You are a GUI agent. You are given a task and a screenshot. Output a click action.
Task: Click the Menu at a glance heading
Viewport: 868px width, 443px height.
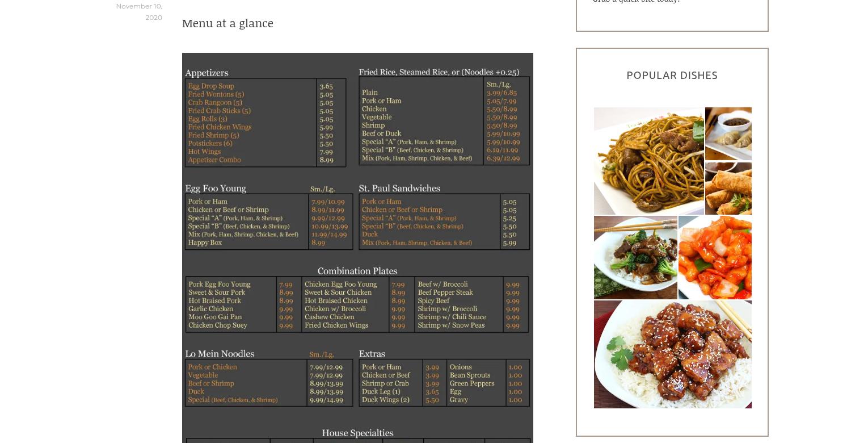coord(227,23)
